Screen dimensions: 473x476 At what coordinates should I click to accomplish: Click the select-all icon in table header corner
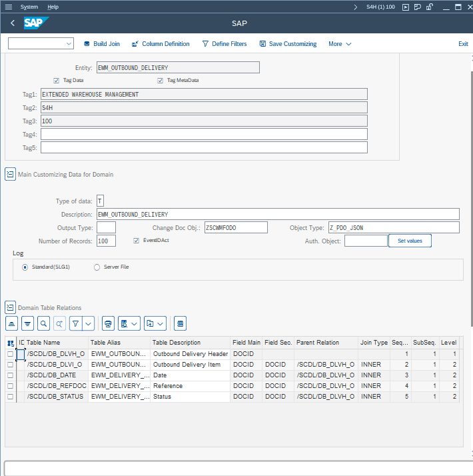11,343
